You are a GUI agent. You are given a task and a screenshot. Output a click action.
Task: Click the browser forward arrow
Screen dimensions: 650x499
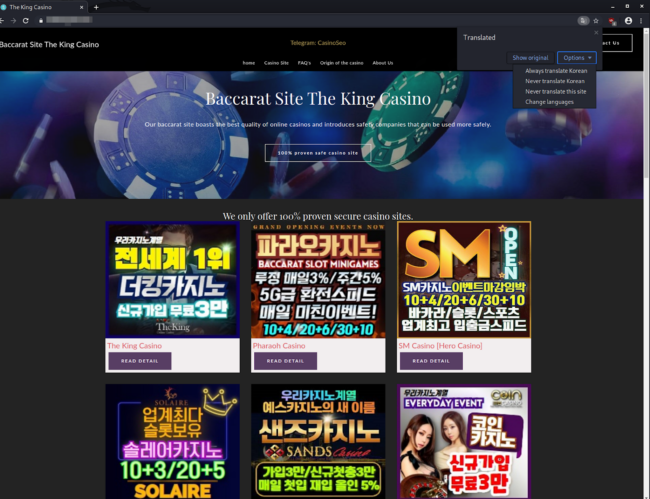13,20
